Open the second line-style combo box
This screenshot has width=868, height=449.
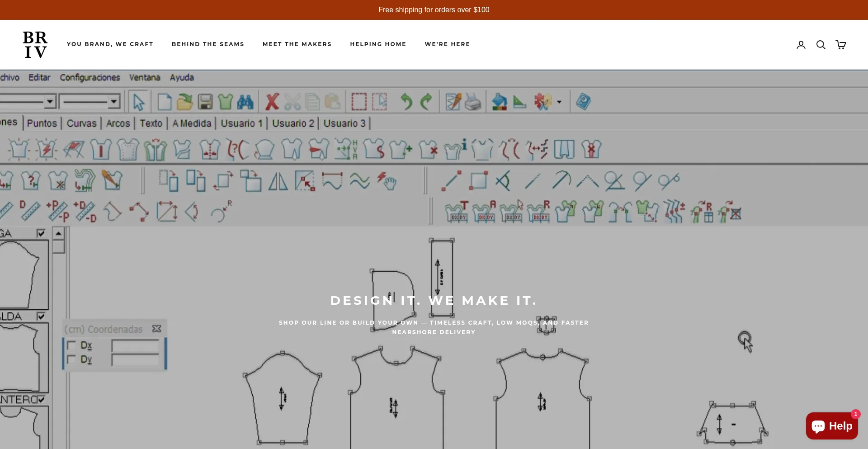[114, 101]
